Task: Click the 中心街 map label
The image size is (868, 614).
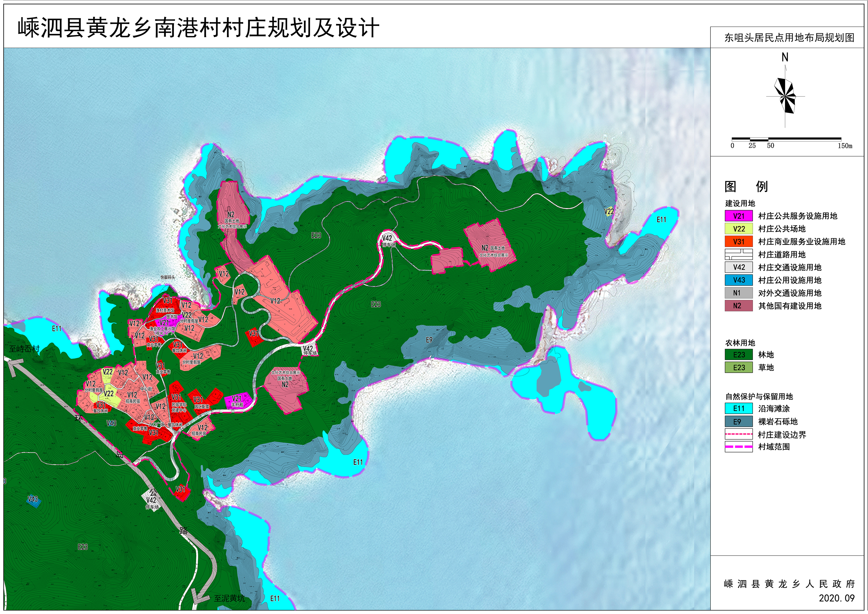Action: [x=146, y=389]
